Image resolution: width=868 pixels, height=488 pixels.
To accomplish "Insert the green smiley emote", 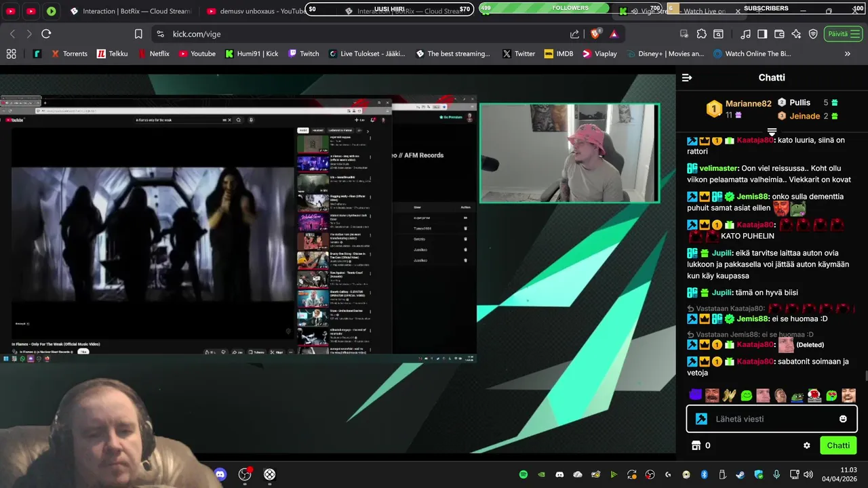I will click(x=747, y=394).
